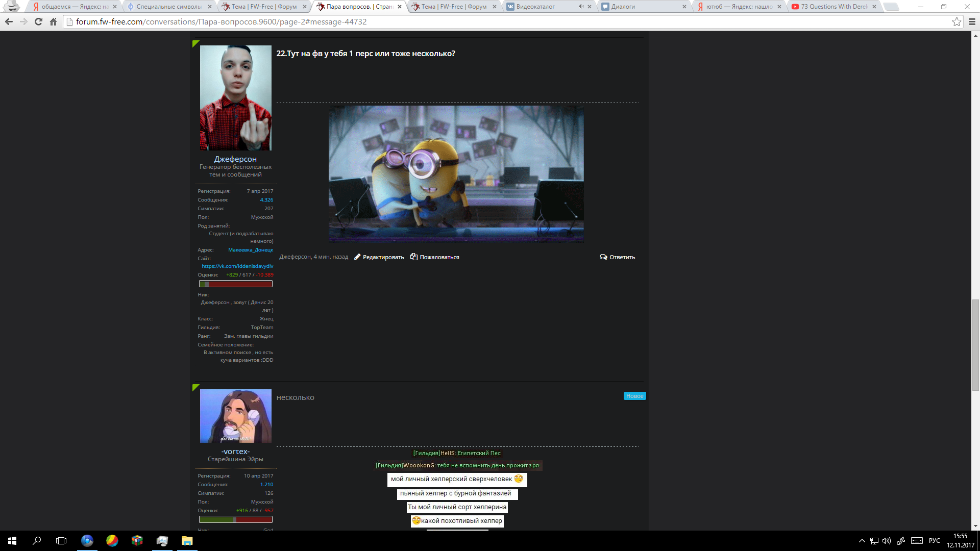Click Джеферсон's ratings bar

[235, 284]
